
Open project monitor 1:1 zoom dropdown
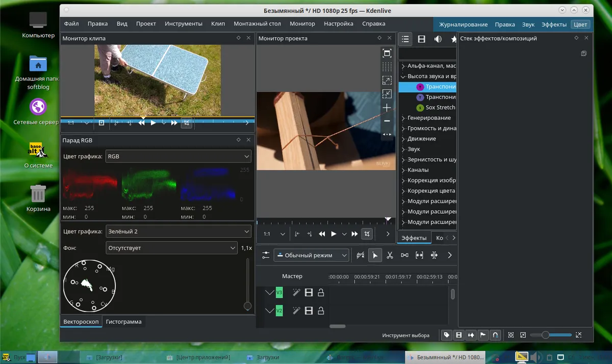pos(274,234)
